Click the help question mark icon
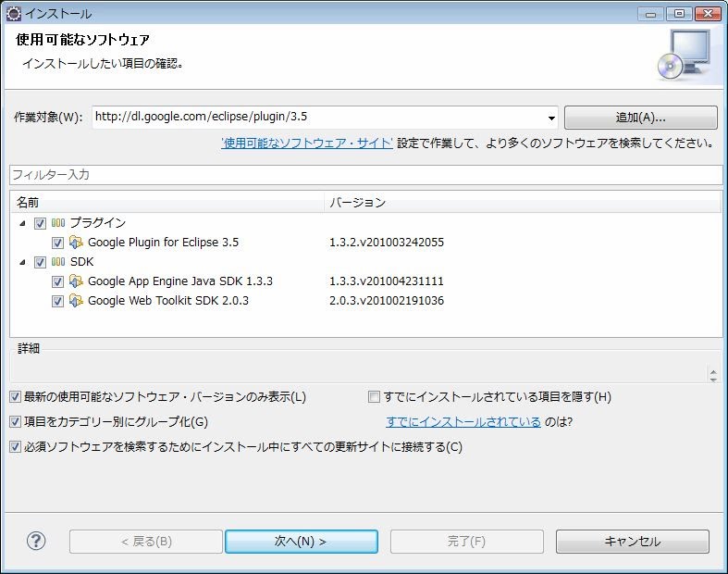The width and height of the screenshot is (728, 574). 36,542
